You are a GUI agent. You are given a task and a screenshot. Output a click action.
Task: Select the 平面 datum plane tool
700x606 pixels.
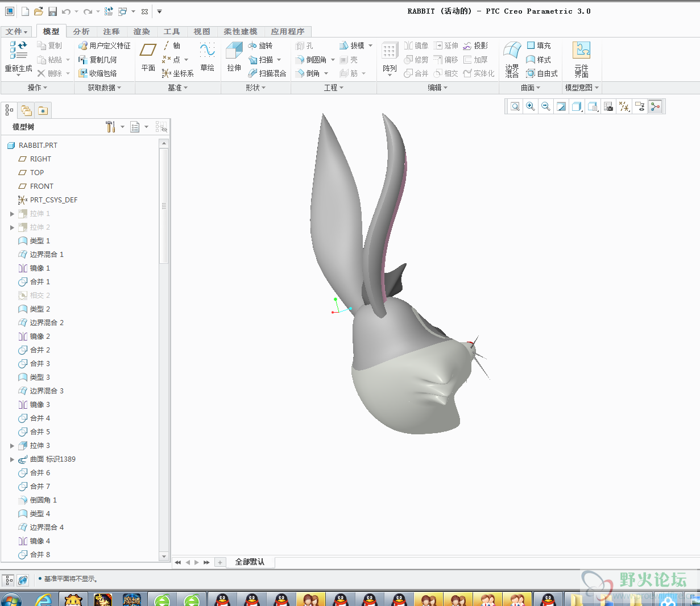click(148, 57)
